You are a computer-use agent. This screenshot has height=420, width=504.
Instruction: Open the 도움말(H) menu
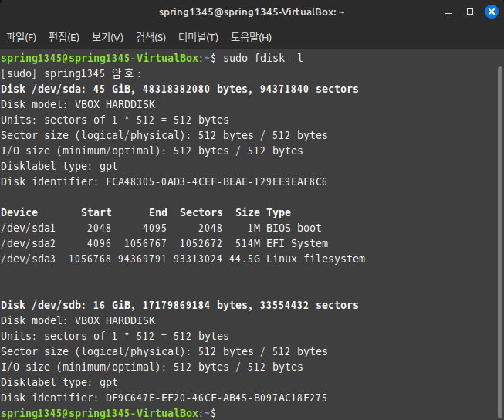point(251,37)
